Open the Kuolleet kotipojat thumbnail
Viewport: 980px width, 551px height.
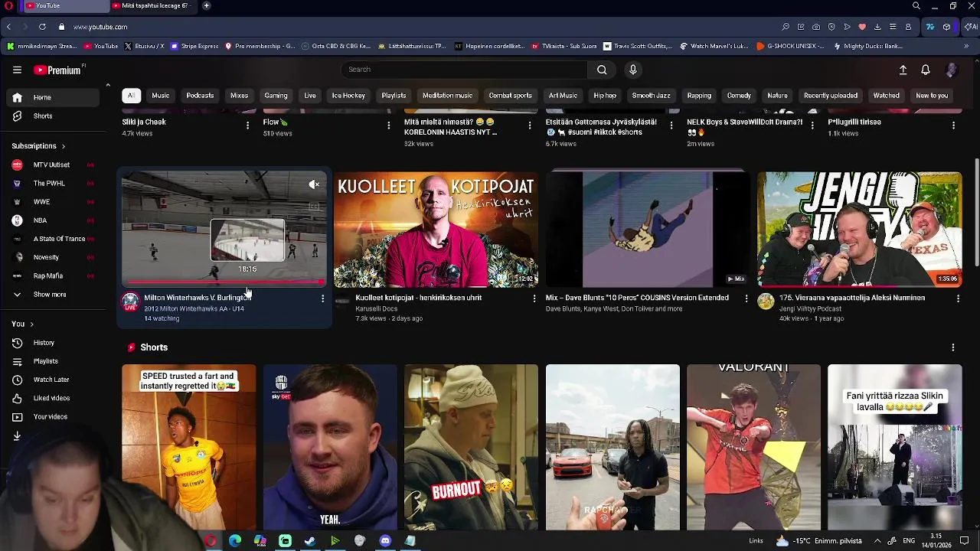(x=436, y=229)
